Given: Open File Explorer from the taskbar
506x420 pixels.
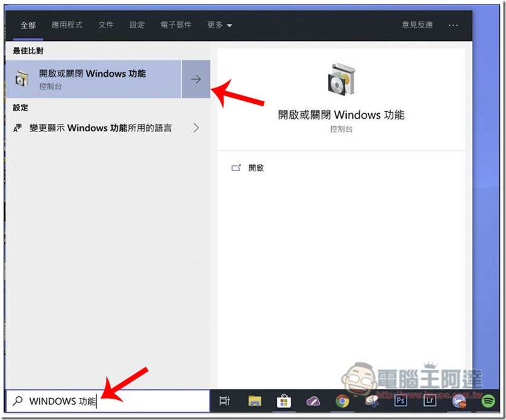Looking at the screenshot, I should pos(255,401).
